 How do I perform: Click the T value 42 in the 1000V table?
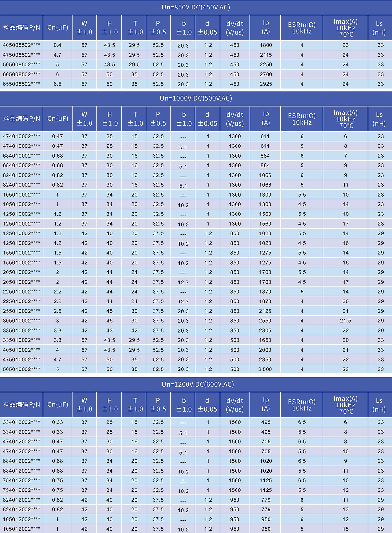135,331
